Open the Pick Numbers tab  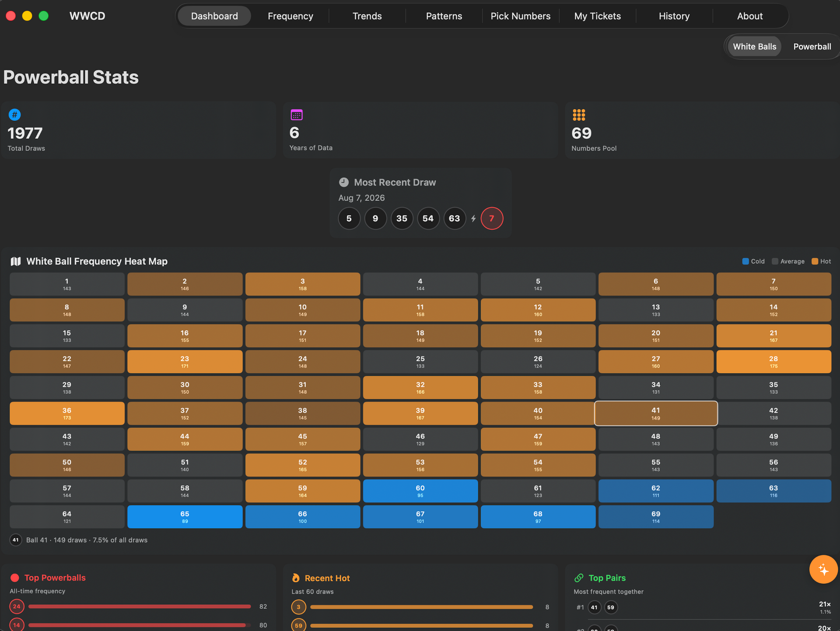(521, 16)
